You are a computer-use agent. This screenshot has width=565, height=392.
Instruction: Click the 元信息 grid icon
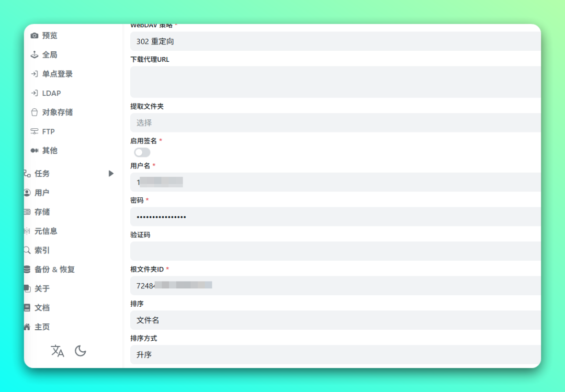tap(27, 231)
